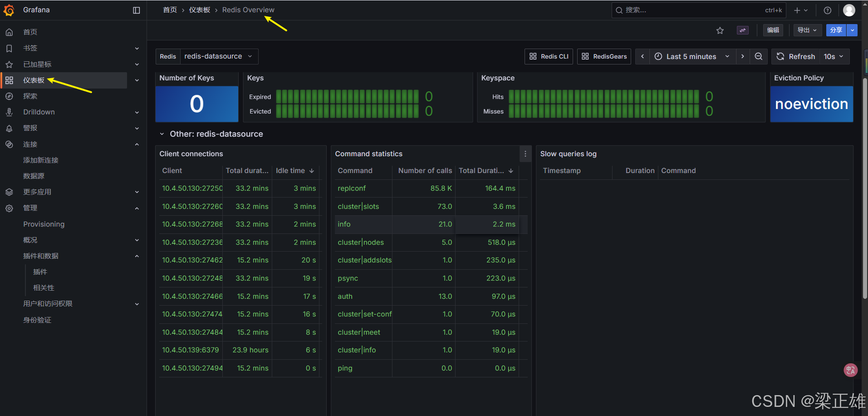Open the 10s refresh interval dropdown

tap(834, 56)
